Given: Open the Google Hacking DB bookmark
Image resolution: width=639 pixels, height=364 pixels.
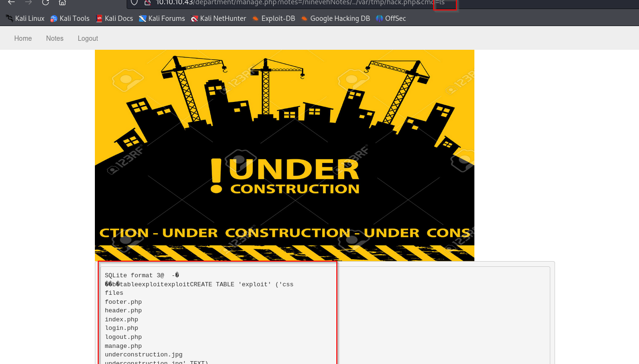Looking at the screenshot, I should click(x=335, y=18).
